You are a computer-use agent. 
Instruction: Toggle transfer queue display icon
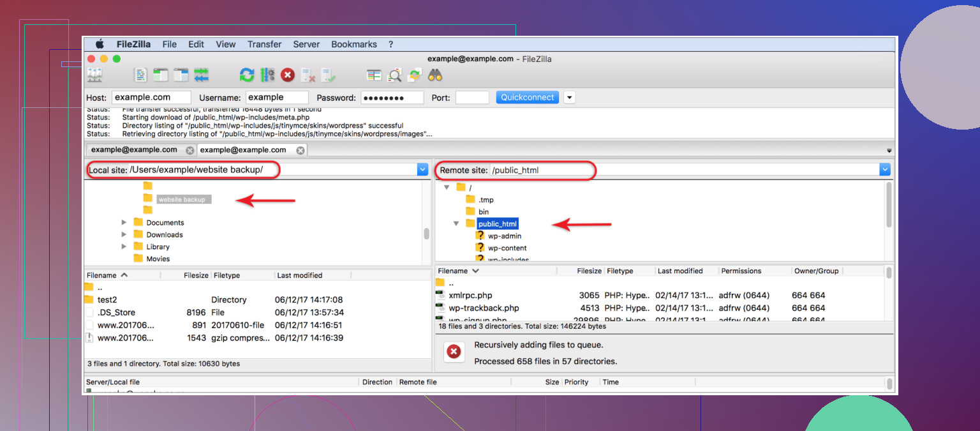[202, 75]
